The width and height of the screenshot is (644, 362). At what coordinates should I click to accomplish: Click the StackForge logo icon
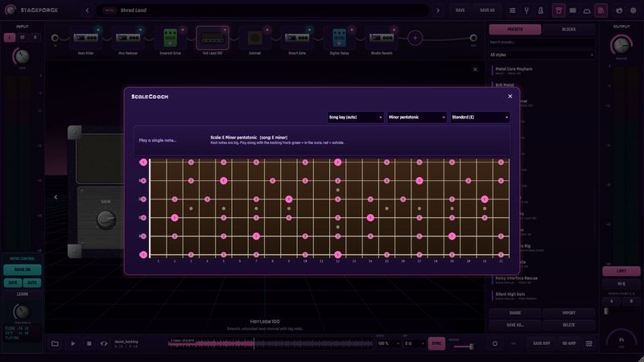[x=10, y=10]
